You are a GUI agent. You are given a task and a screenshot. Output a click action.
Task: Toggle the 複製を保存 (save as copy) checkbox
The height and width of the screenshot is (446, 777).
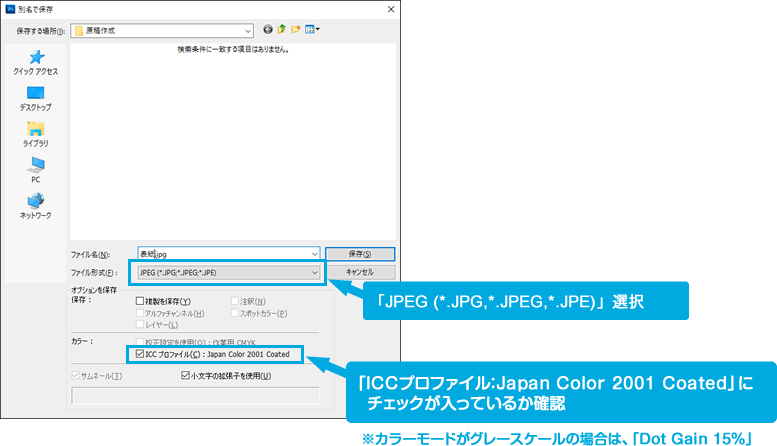(x=140, y=301)
